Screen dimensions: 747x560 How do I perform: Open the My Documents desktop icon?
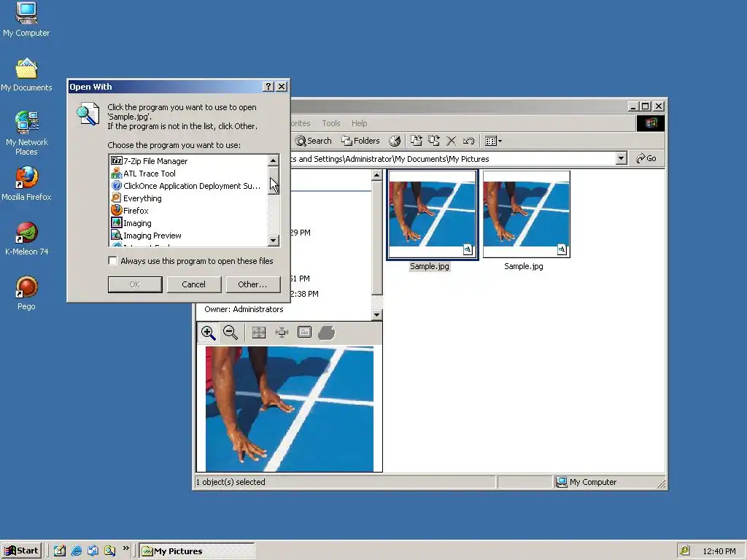[x=26, y=75]
